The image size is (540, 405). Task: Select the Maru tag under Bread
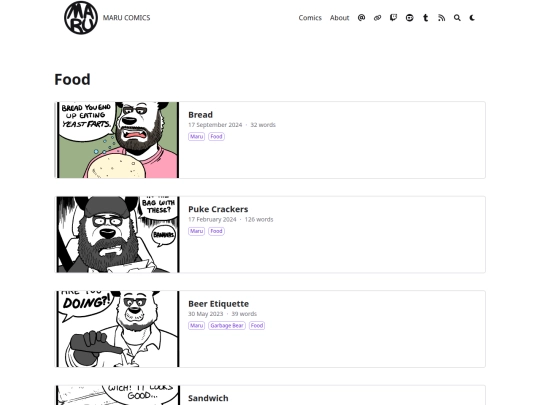point(196,136)
